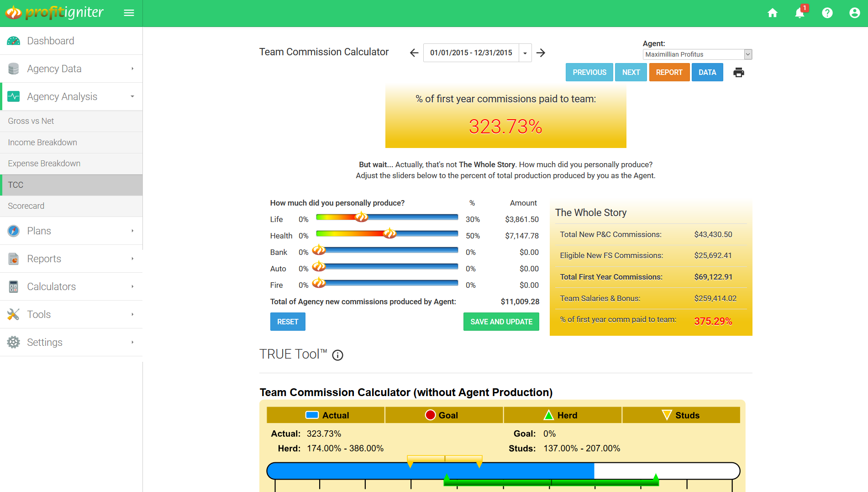Toggle the hamburger menu sidebar
This screenshot has height=492, width=868.
click(129, 13)
